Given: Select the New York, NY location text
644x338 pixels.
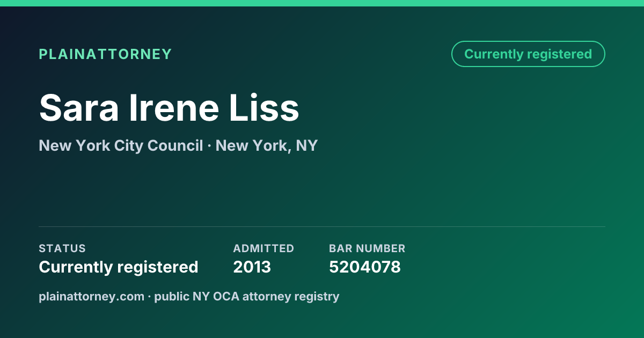Looking at the screenshot, I should pos(267,145).
